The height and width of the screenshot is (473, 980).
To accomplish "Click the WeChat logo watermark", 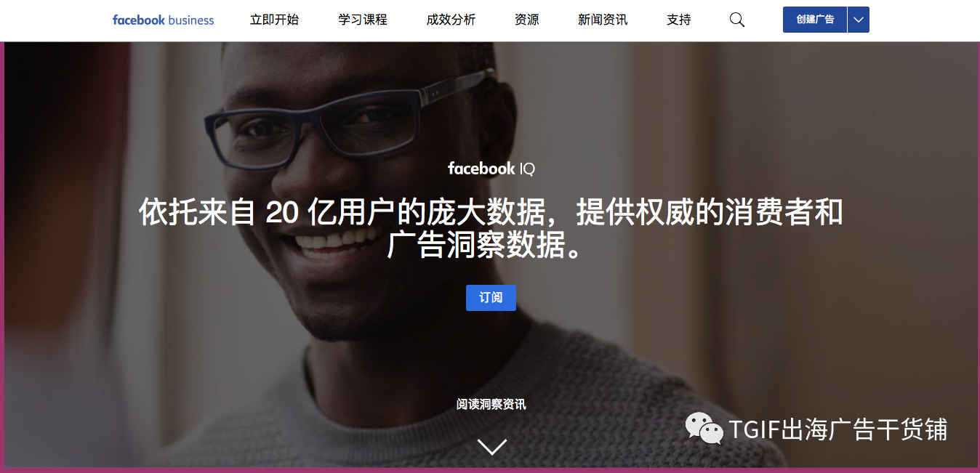I will (704, 429).
